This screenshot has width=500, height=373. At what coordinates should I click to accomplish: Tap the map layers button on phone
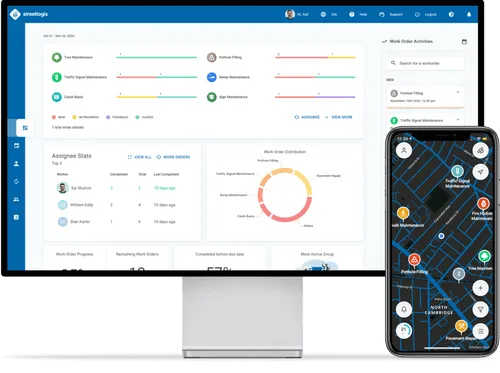coord(480,150)
